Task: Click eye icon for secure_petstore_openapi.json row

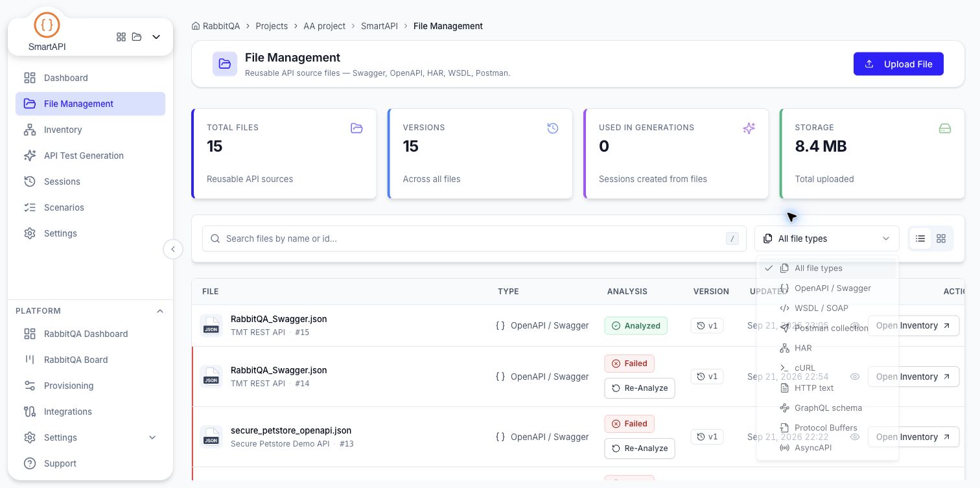Action: 855,437
